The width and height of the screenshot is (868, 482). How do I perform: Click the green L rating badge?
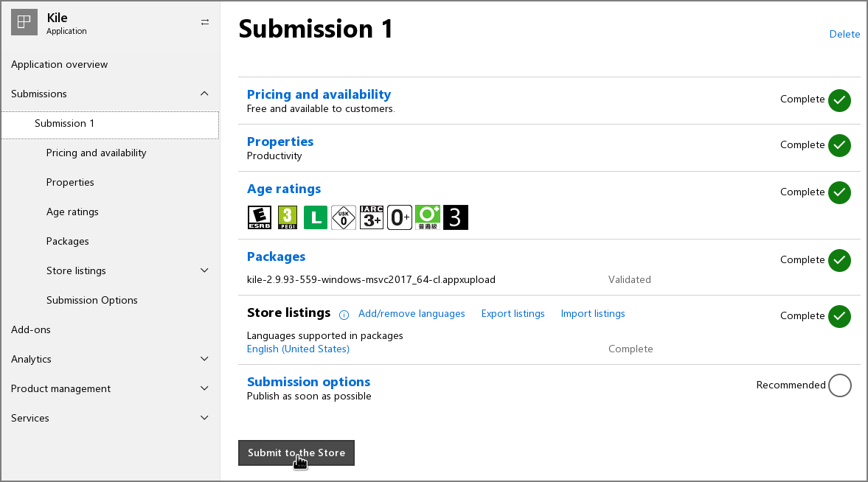click(315, 217)
